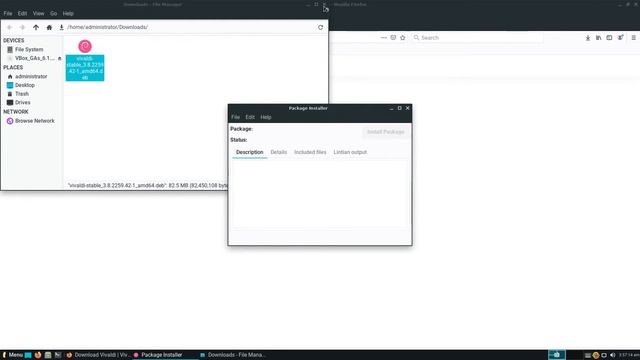Click the panel clock
This screenshot has width=640, height=360.
(x=629, y=356)
